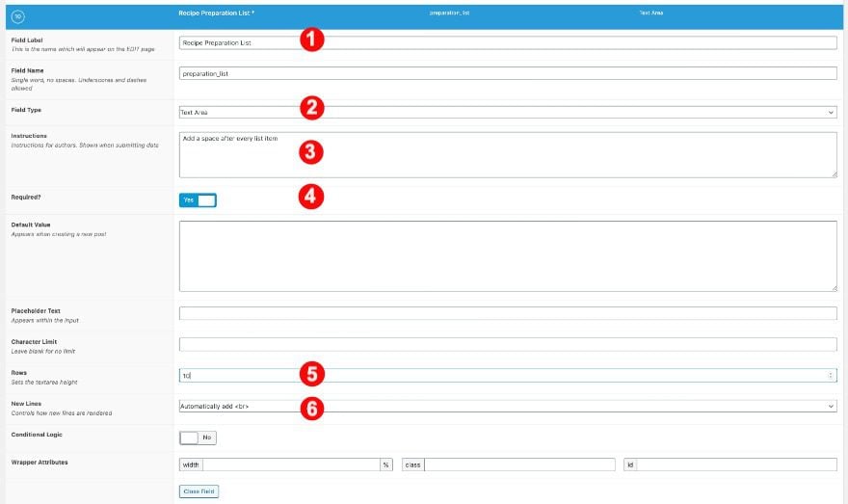Click the wrapper id input field
This screenshot has height=504, width=848.
(736, 464)
